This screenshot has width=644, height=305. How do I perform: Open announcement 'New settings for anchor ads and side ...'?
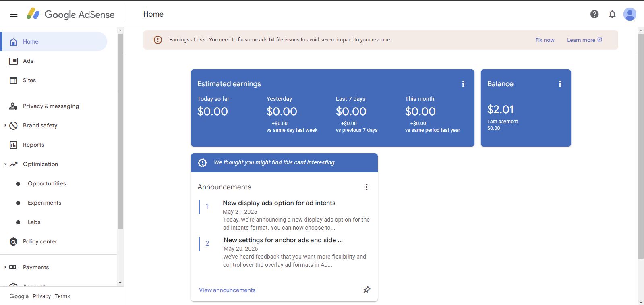point(283,240)
